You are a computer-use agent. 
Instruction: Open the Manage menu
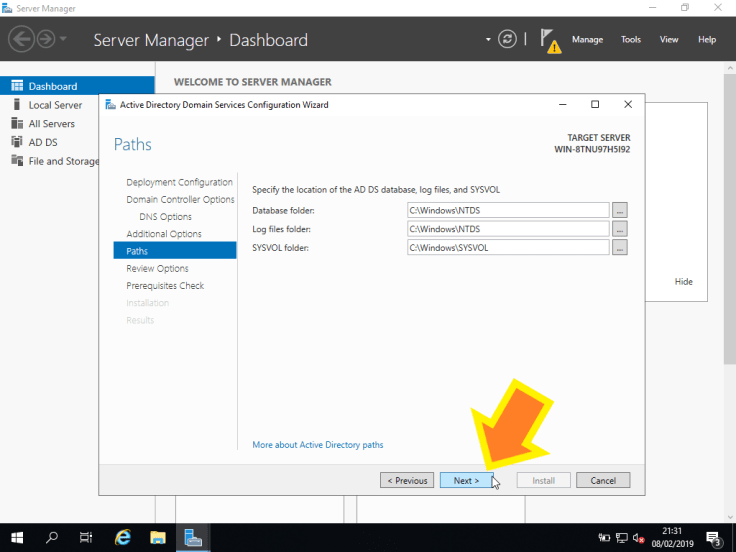587,40
